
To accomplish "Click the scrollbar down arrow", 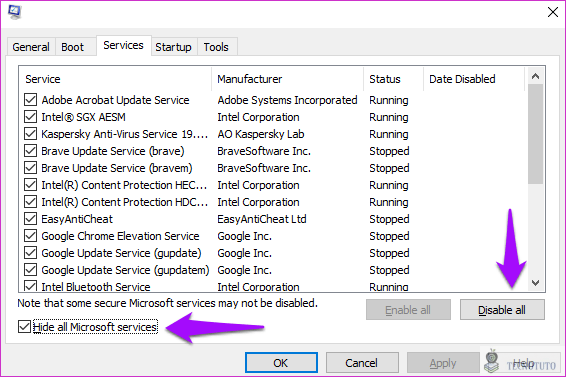I will pos(535,282).
